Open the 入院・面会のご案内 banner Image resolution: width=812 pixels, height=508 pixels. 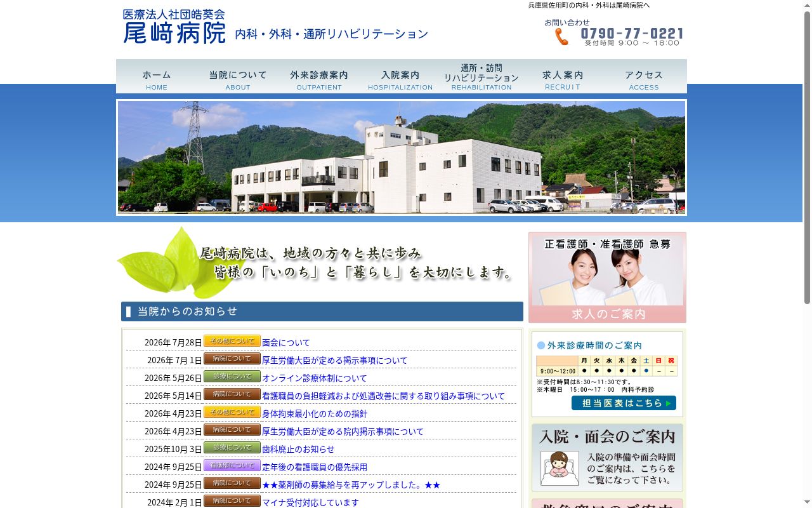coord(607,458)
